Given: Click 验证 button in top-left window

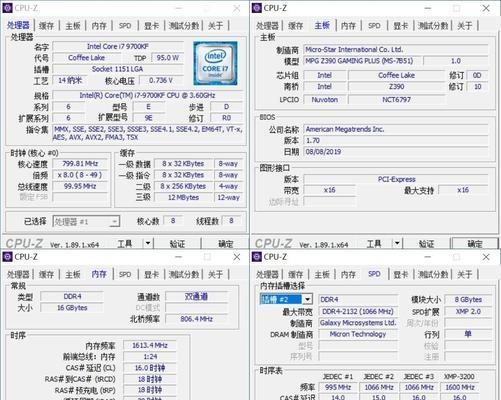Looking at the screenshot, I should (x=177, y=244).
